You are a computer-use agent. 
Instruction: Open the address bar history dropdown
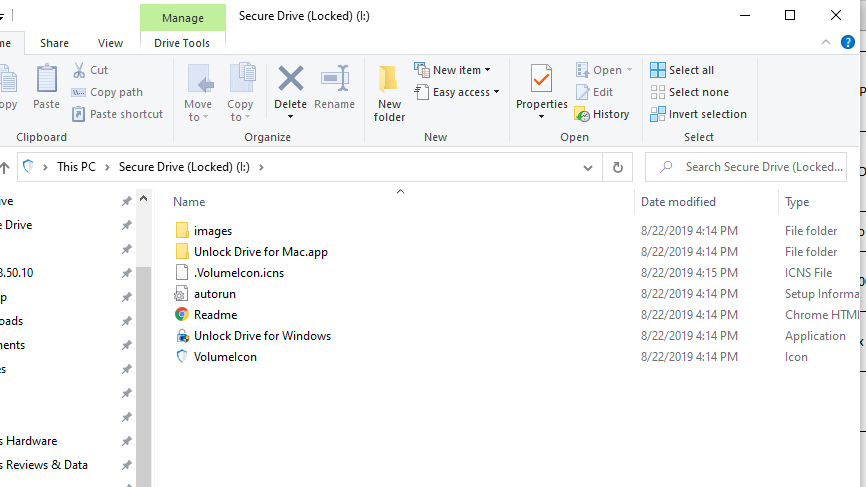pos(588,167)
